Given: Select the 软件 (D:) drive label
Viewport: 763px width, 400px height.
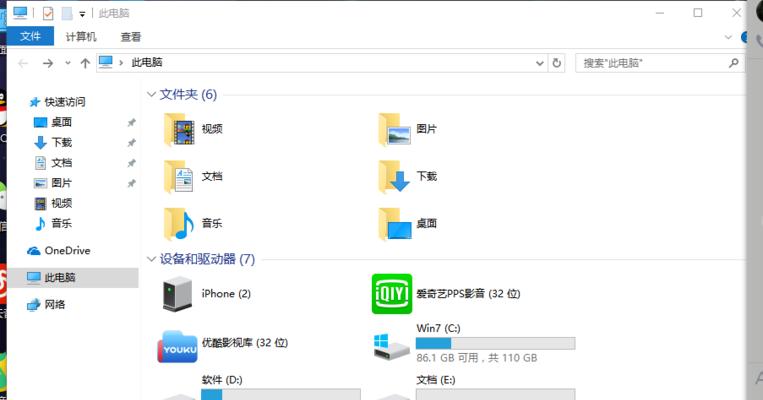Looking at the screenshot, I should click(222, 380).
